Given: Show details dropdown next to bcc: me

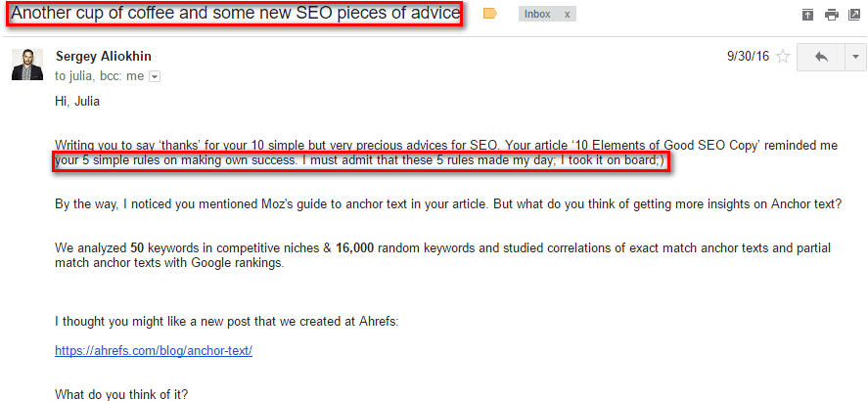Looking at the screenshot, I should coord(155,77).
